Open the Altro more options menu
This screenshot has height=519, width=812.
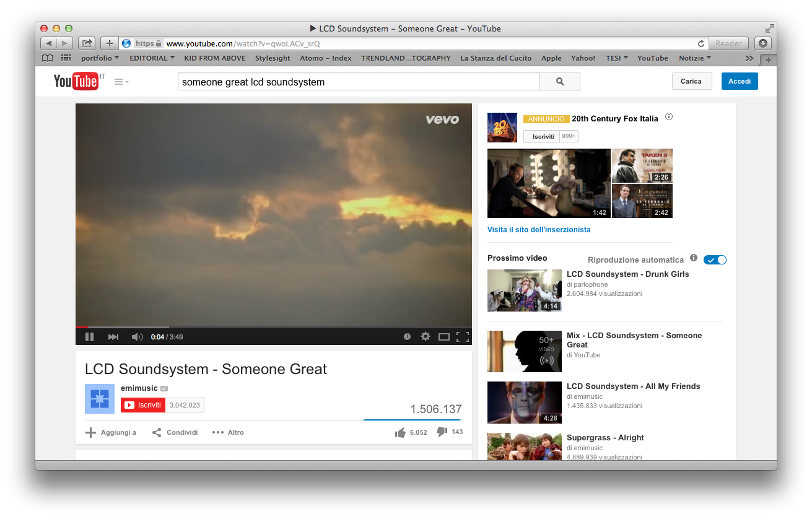pyautogui.click(x=228, y=432)
